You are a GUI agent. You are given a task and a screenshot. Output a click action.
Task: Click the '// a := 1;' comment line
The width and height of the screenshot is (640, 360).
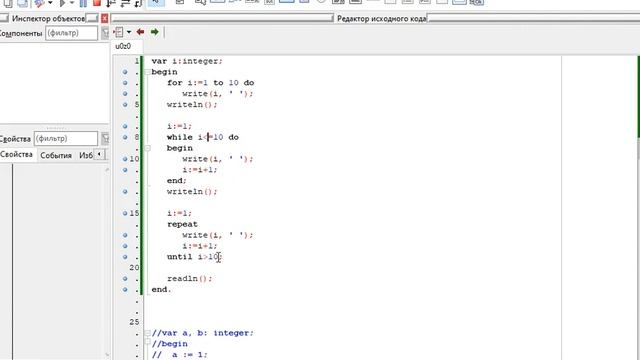[x=180, y=354]
